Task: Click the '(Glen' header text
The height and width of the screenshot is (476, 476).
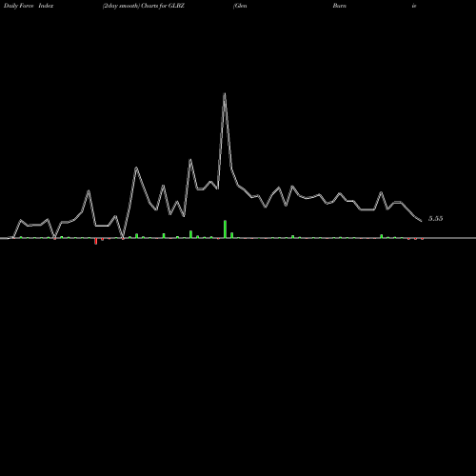Action: [x=240, y=6]
